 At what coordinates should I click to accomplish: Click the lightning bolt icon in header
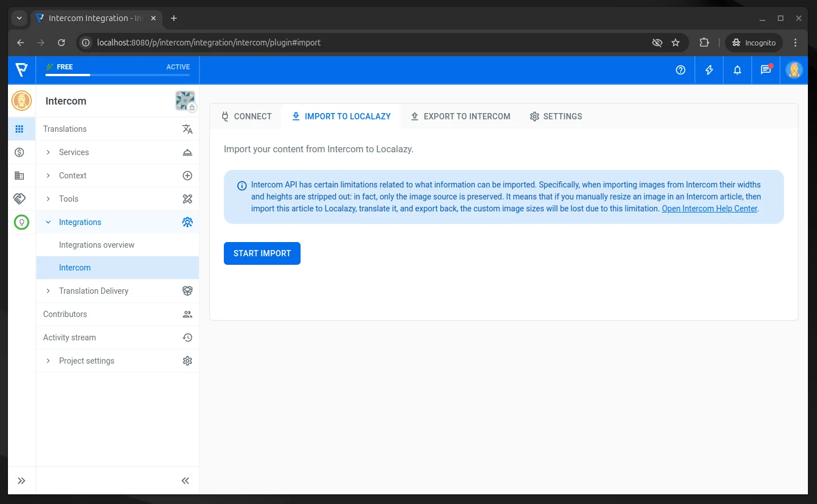(x=708, y=70)
